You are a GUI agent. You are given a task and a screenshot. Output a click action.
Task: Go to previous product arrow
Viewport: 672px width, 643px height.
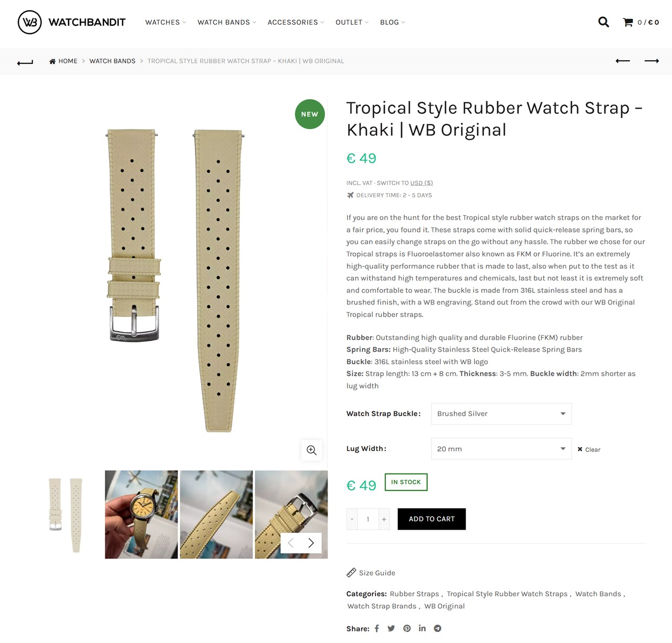click(623, 61)
